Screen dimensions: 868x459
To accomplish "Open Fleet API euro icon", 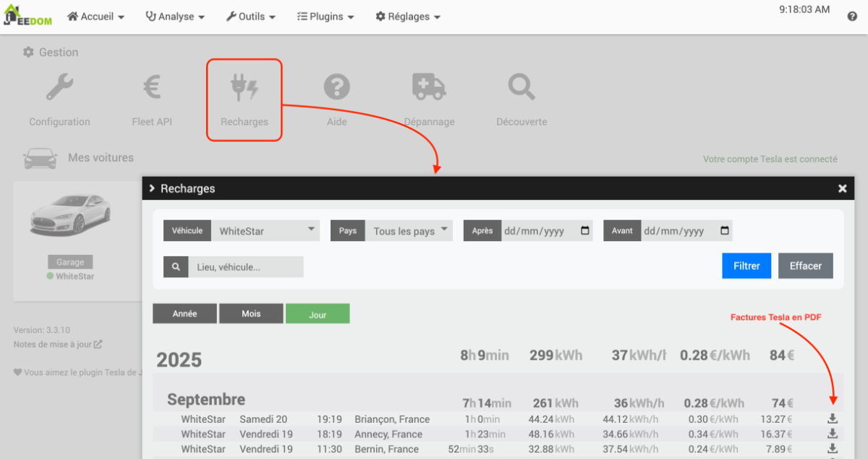I will pyautogui.click(x=152, y=88).
